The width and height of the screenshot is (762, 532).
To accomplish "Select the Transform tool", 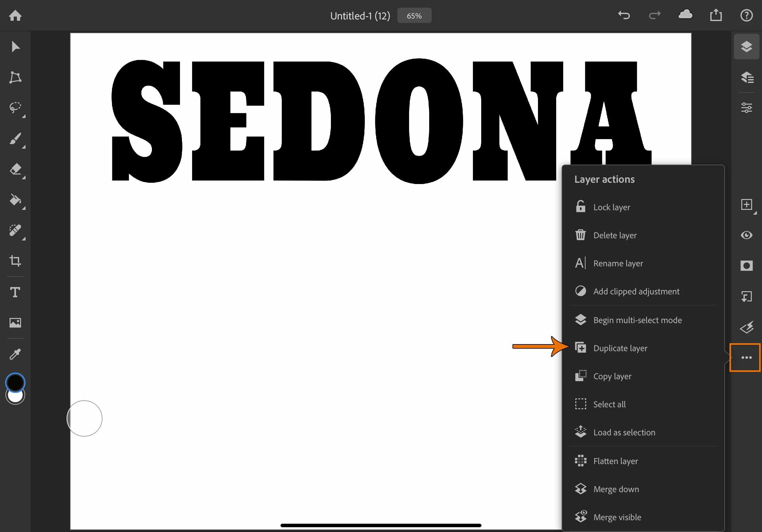I will (x=15, y=77).
